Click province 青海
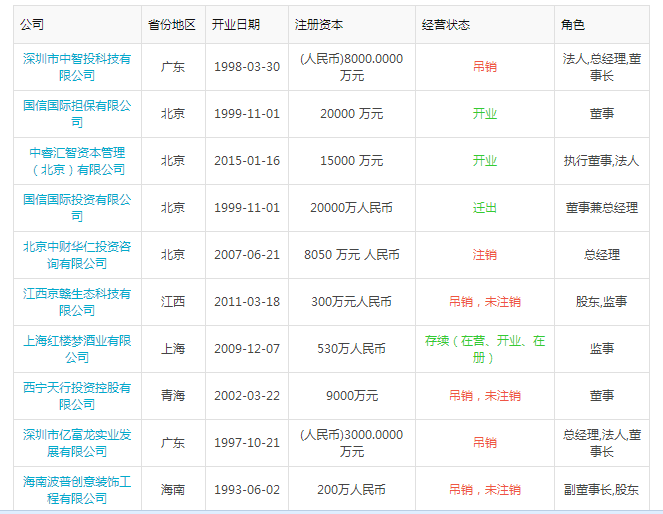The width and height of the screenshot is (663, 514). tap(173, 396)
